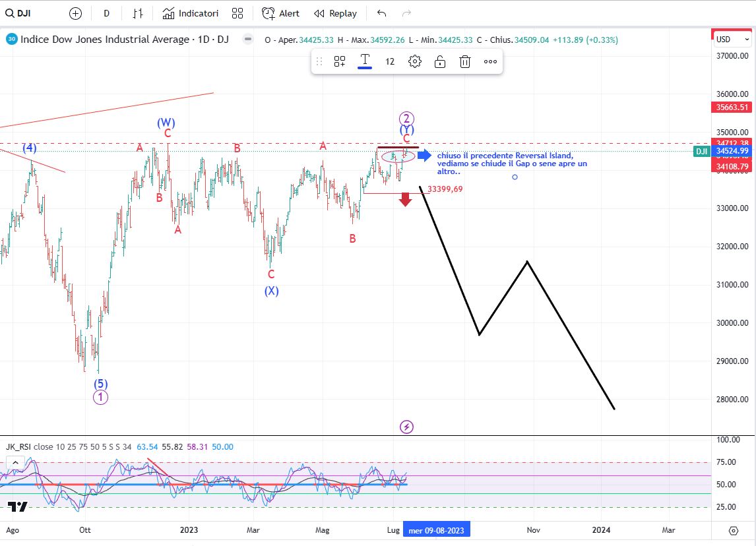756x546 pixels.
Task: Click the purple lightning event marker
Action: [x=406, y=427]
